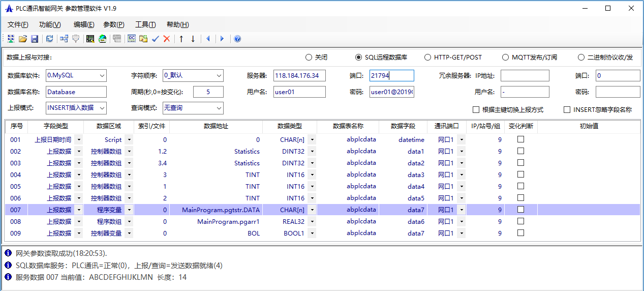
Task: Click the refresh toolbar icon
Action: (x=49, y=39)
